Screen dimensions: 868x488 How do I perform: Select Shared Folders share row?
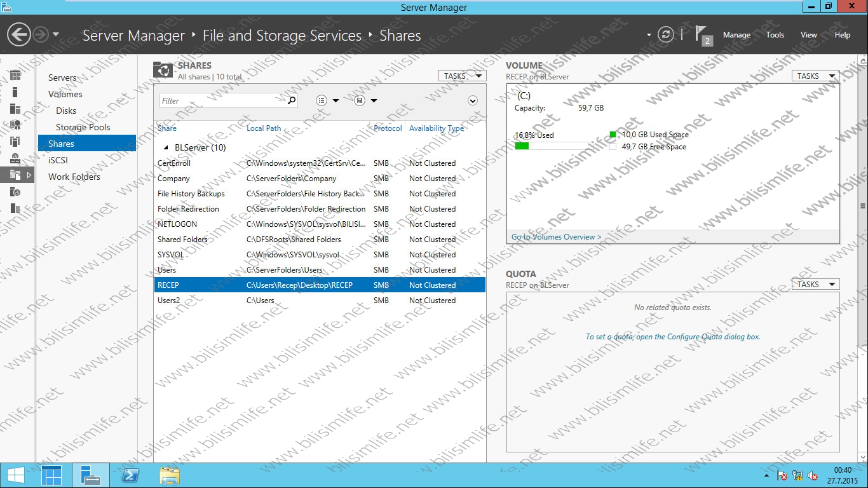(x=320, y=240)
